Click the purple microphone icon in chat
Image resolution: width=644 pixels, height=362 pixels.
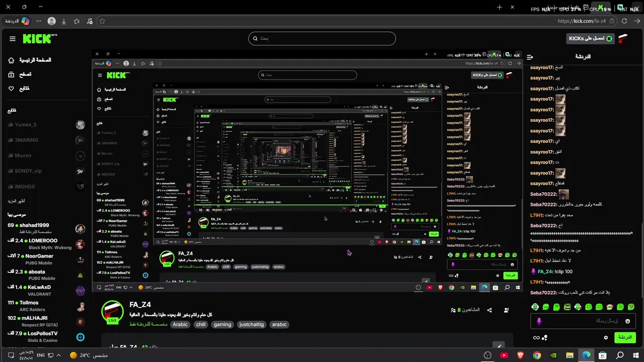coord(539,321)
